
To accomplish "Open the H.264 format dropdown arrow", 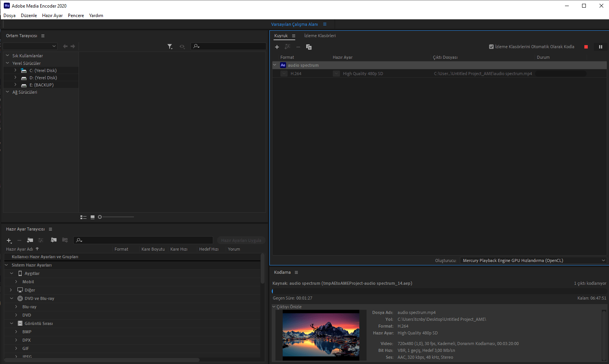I will [x=284, y=74].
